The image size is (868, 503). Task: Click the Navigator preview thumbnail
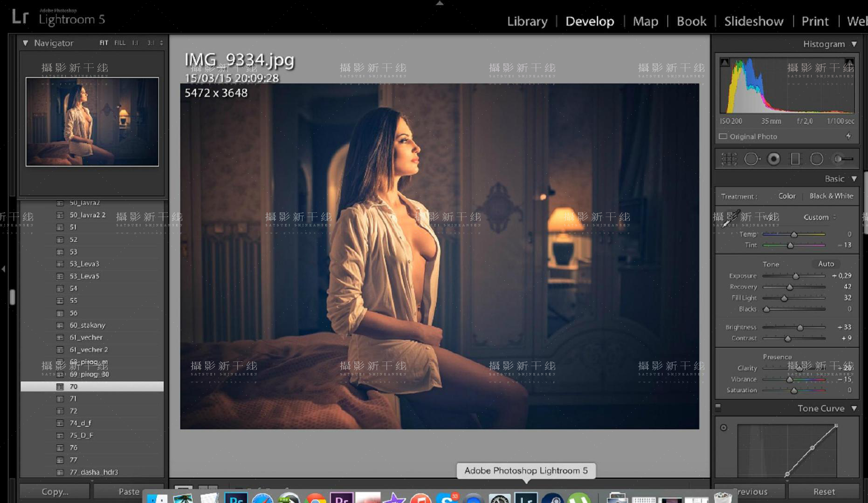(x=92, y=122)
